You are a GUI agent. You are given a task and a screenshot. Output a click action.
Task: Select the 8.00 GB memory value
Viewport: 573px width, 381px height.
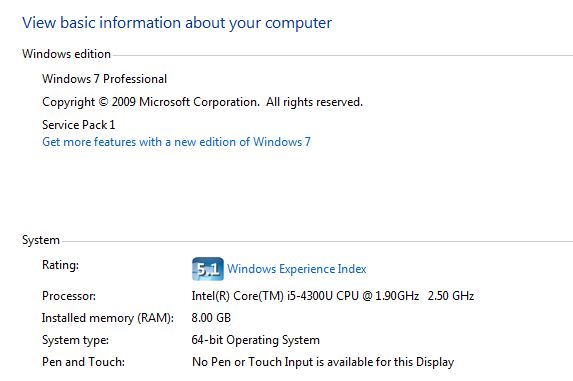(211, 317)
